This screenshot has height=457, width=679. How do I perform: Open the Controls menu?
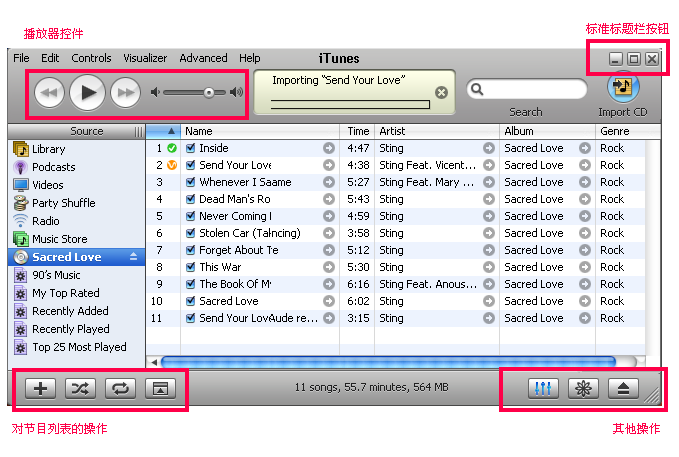tap(91, 58)
